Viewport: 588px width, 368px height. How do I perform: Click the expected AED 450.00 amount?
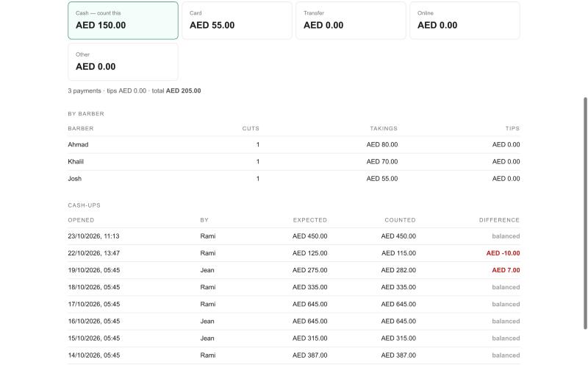coord(309,236)
